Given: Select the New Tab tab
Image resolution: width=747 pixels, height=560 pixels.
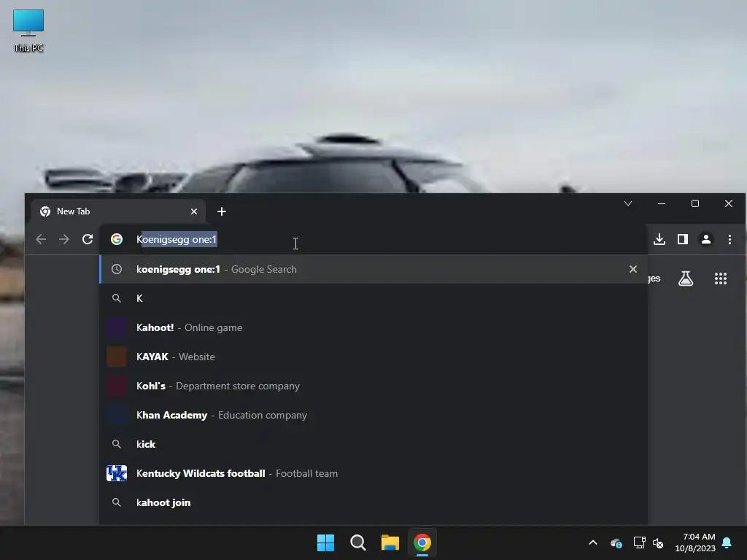Looking at the screenshot, I should (x=117, y=211).
